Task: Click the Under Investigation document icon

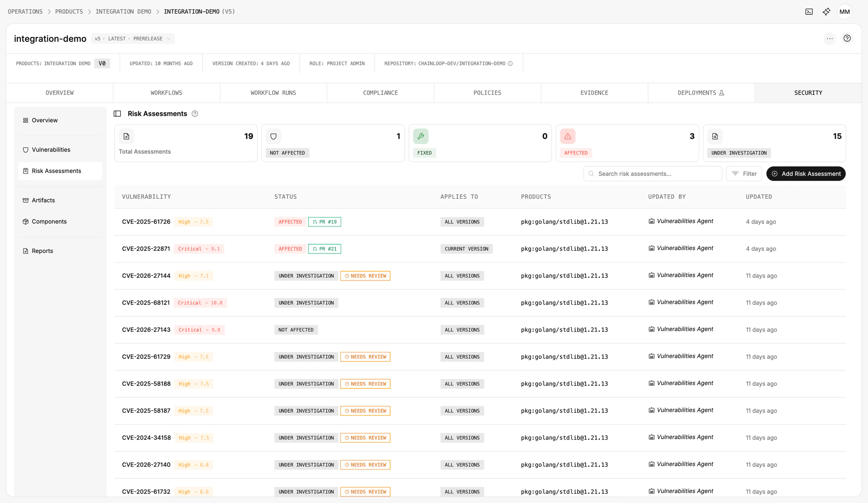Action: 715,136
